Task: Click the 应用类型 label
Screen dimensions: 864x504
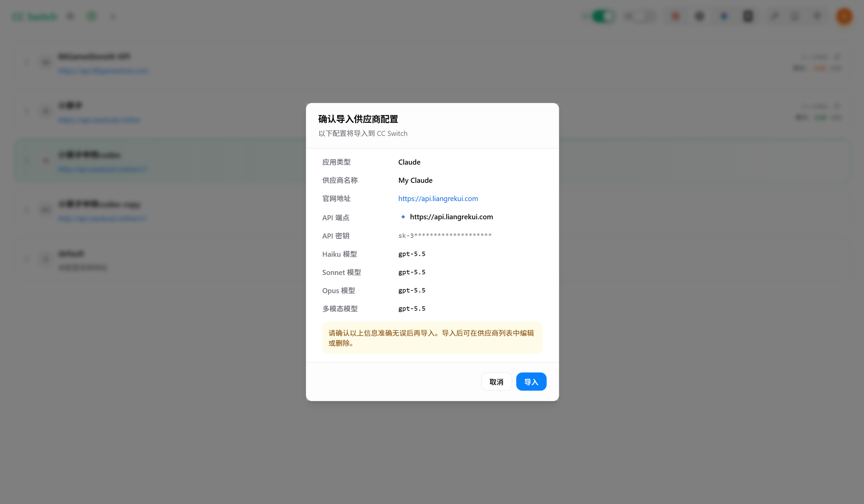Action: (336, 162)
